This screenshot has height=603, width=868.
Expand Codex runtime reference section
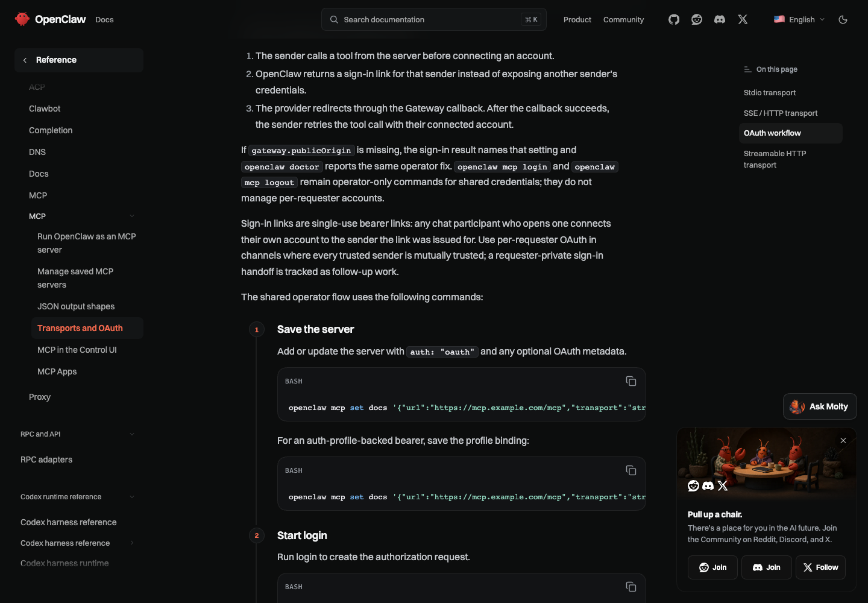point(78,497)
